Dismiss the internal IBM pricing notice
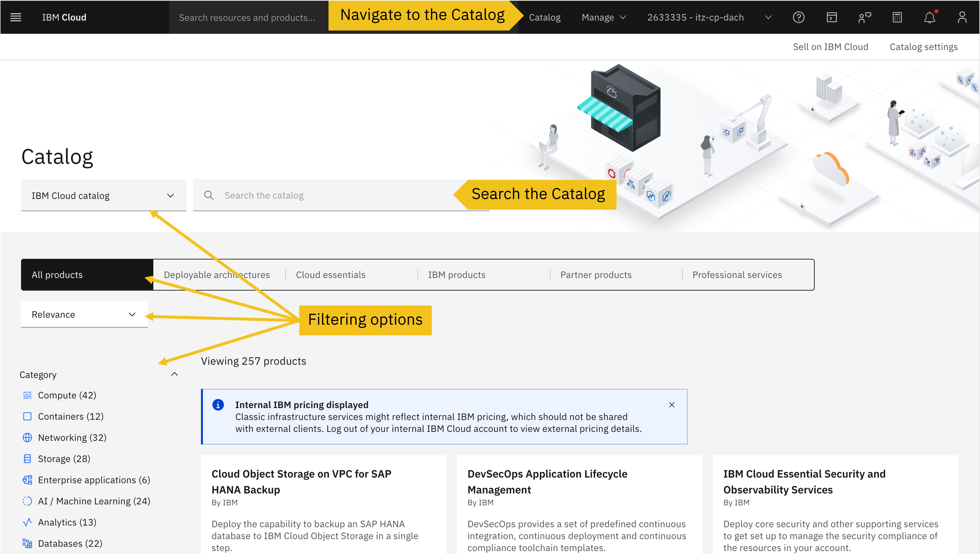This screenshot has height=554, width=980. 672,405
